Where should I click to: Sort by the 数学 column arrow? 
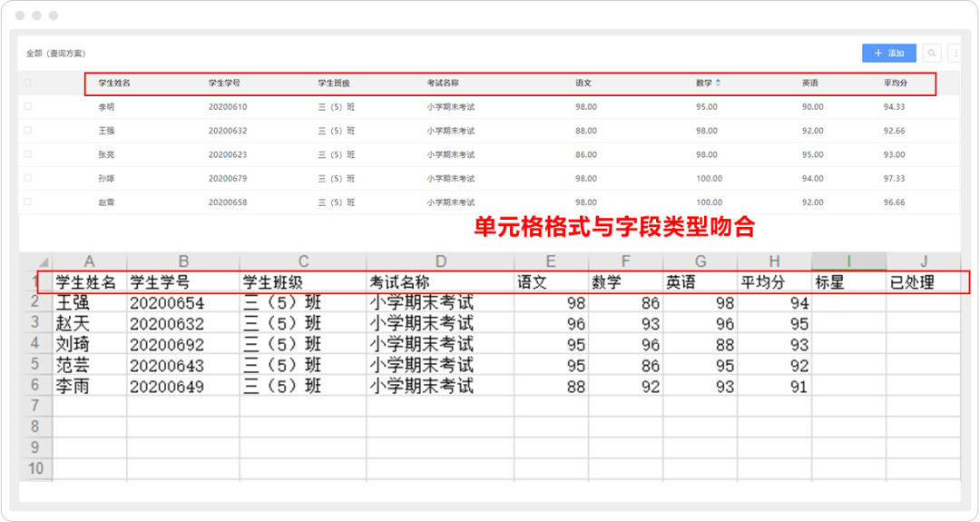click(x=718, y=83)
